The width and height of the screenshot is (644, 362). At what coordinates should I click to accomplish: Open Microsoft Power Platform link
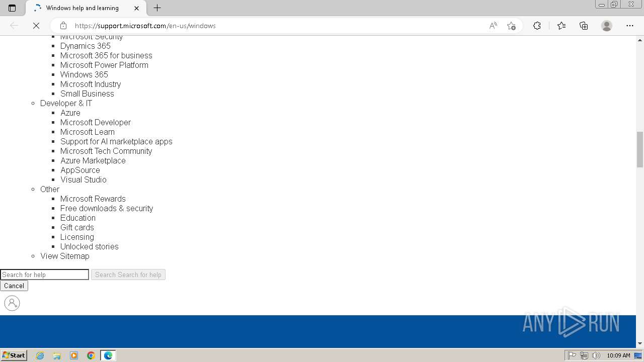pyautogui.click(x=104, y=65)
